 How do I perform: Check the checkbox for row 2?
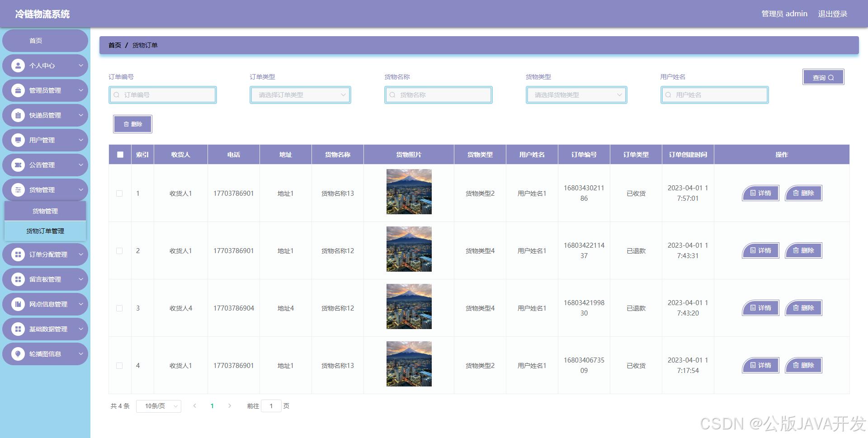pos(119,251)
